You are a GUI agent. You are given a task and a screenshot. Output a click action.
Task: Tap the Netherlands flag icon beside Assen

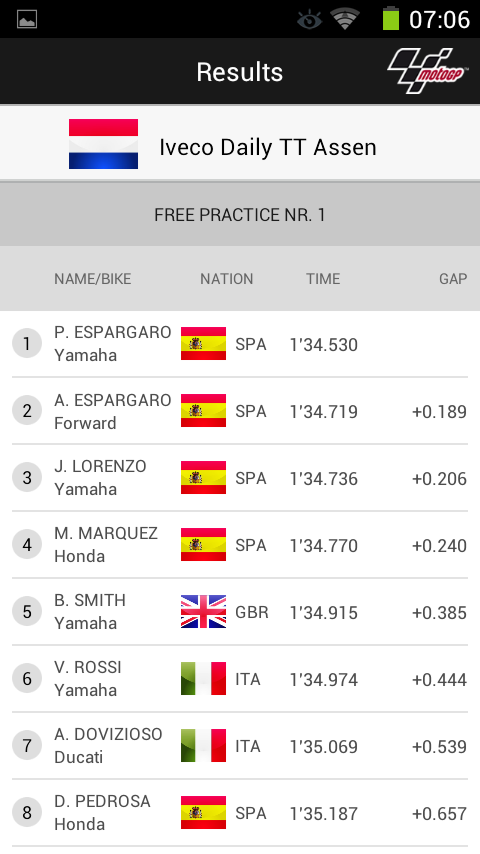104,144
